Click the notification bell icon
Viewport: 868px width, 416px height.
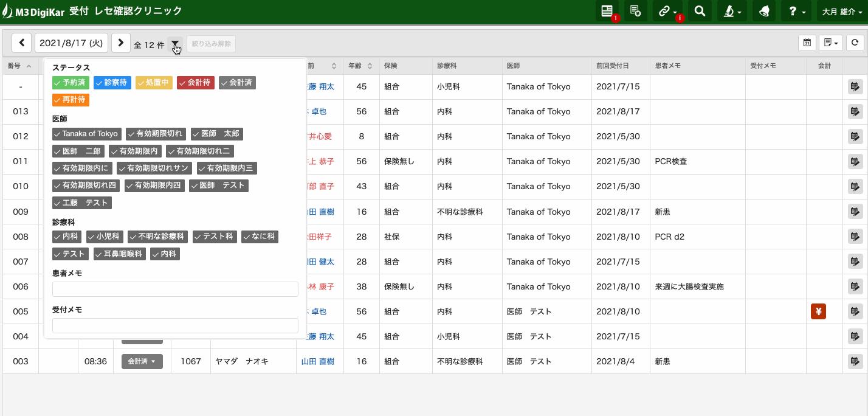(763, 11)
